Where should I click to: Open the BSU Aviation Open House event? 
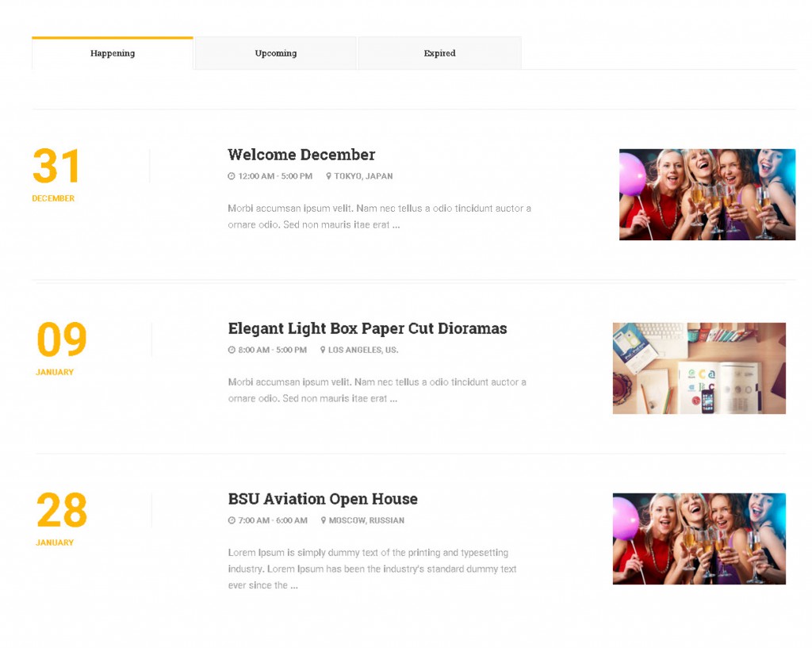pyautogui.click(x=323, y=499)
